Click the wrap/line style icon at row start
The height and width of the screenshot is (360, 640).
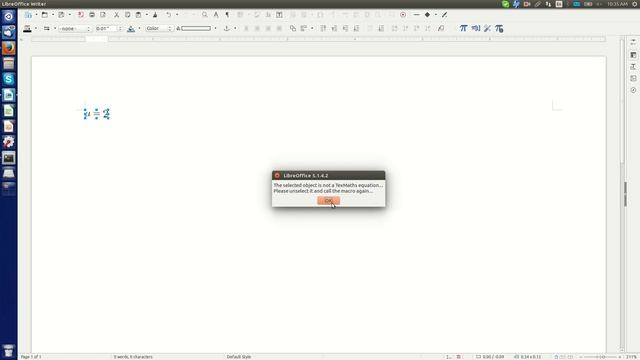coord(27,28)
